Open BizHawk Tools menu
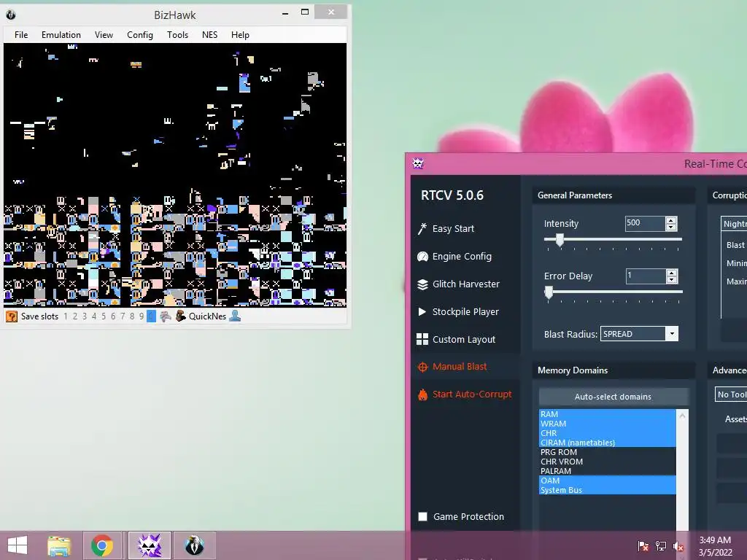Image resolution: width=747 pixels, height=560 pixels. pyautogui.click(x=177, y=35)
